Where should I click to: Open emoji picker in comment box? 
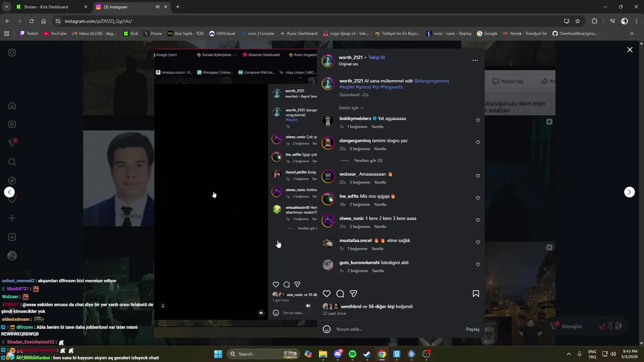(327, 329)
